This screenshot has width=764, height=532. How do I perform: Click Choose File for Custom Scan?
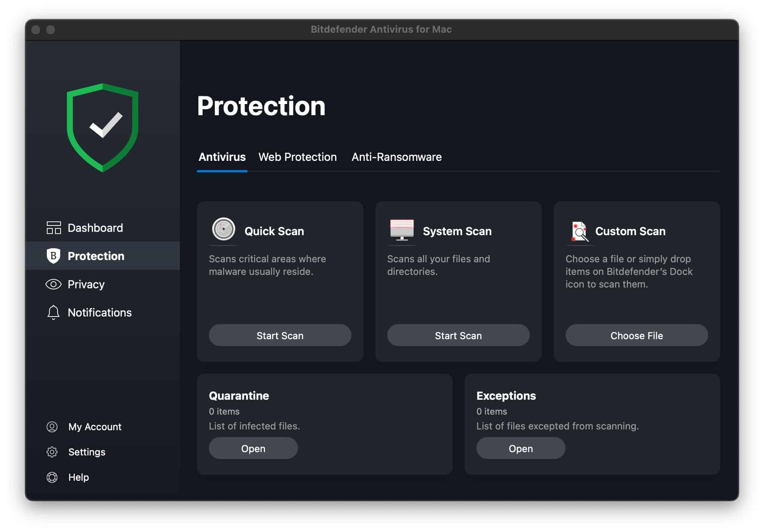click(637, 335)
